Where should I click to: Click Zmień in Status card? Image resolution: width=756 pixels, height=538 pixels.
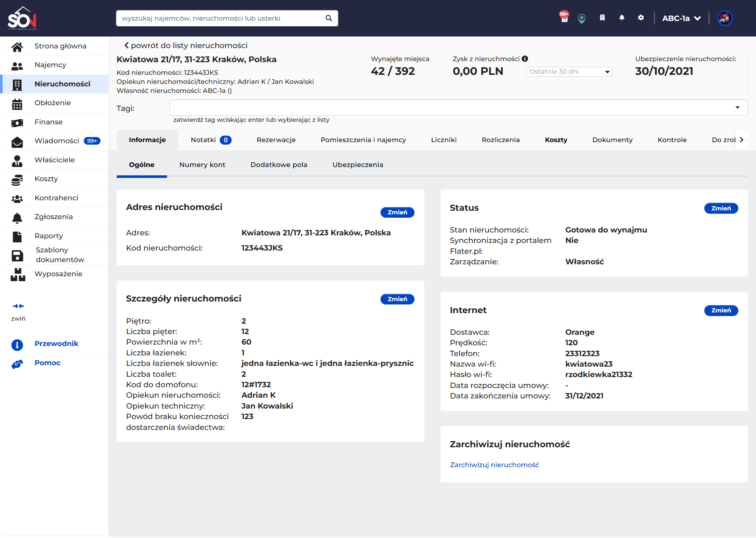(x=721, y=208)
